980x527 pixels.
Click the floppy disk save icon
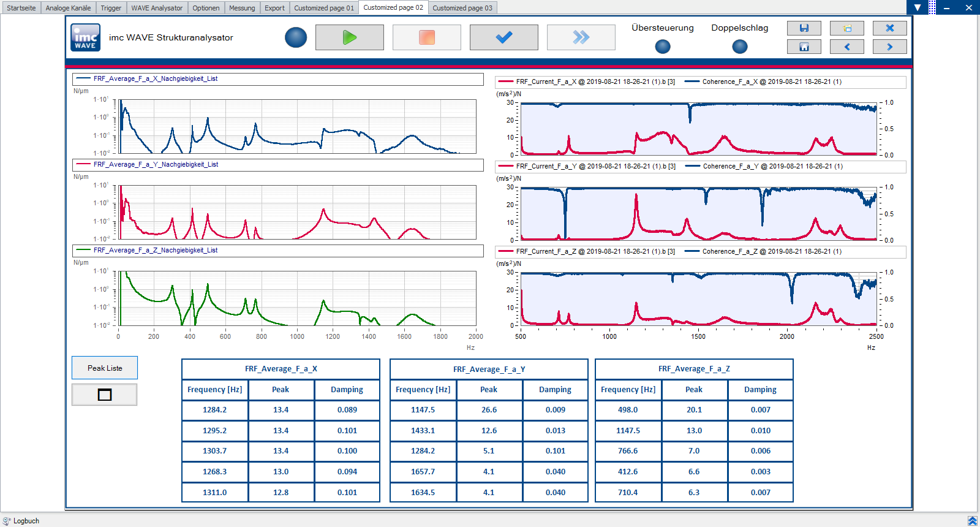point(804,28)
